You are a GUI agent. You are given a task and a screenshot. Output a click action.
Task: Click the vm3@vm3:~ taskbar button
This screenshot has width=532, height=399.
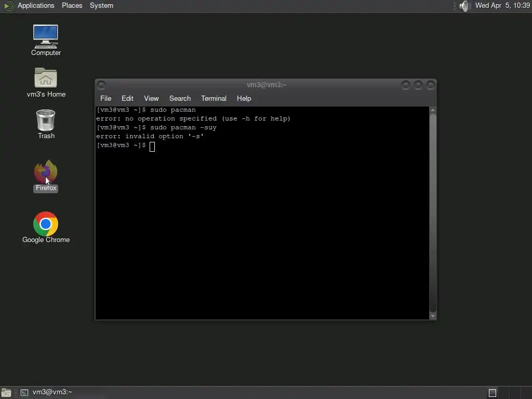click(x=46, y=392)
